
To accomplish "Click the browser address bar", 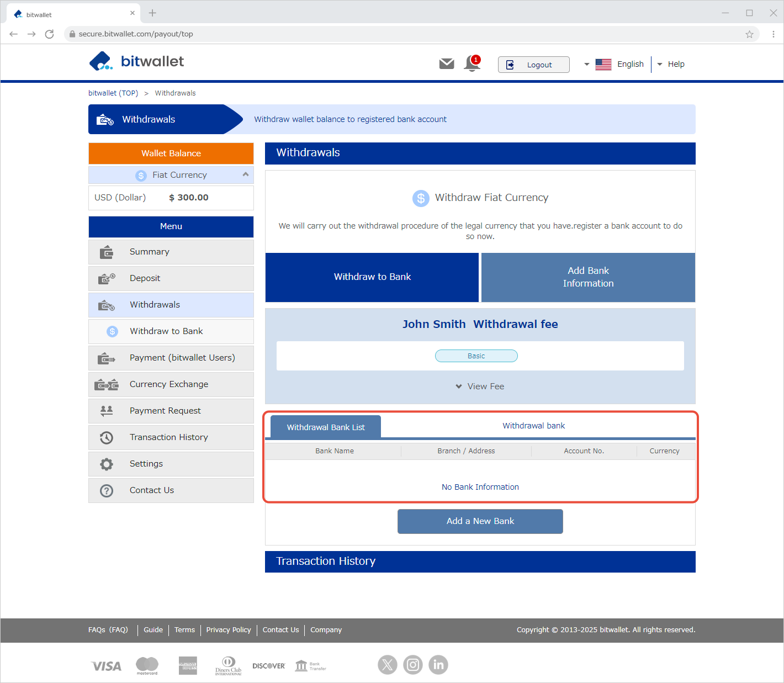I will 386,34.
